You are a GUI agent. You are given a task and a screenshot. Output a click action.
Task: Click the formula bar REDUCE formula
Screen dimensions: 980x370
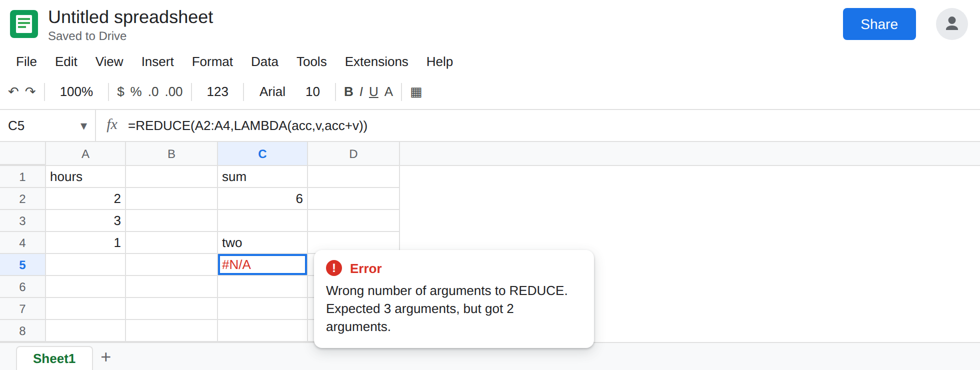coord(247,125)
